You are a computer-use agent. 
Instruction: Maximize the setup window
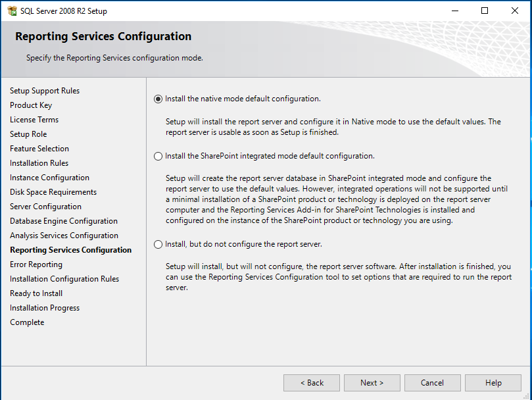[485, 11]
